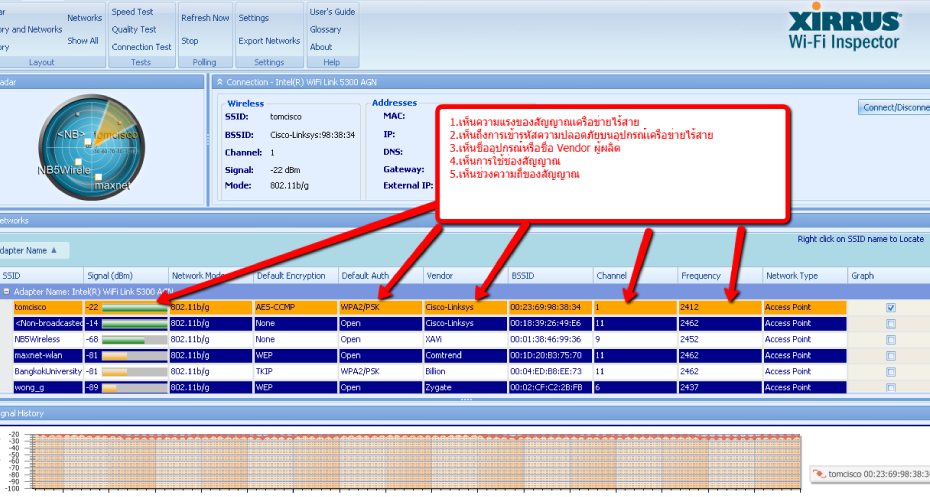Viewport: 930px width, 497px height.
Task: Sort by Default Encryption column
Action: click(295, 276)
